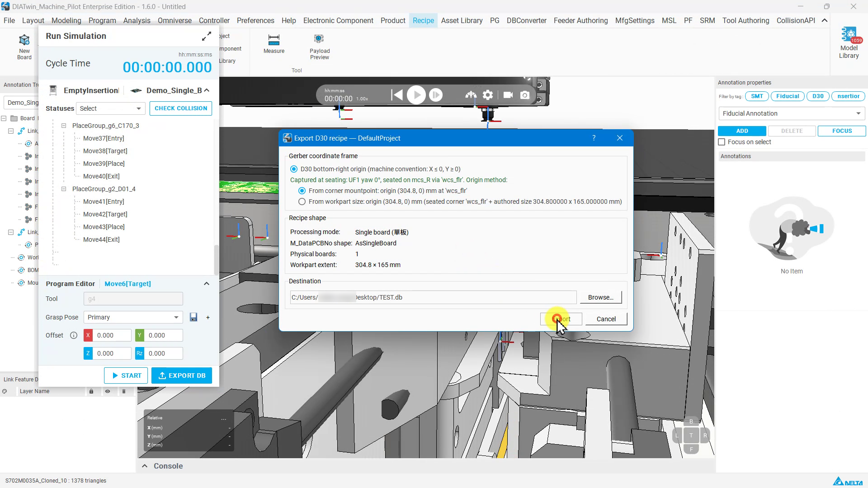The height and width of the screenshot is (488, 868).
Task: Collapse the PlaceGroup_g6_C170_3 tree node
Action: coord(64,126)
